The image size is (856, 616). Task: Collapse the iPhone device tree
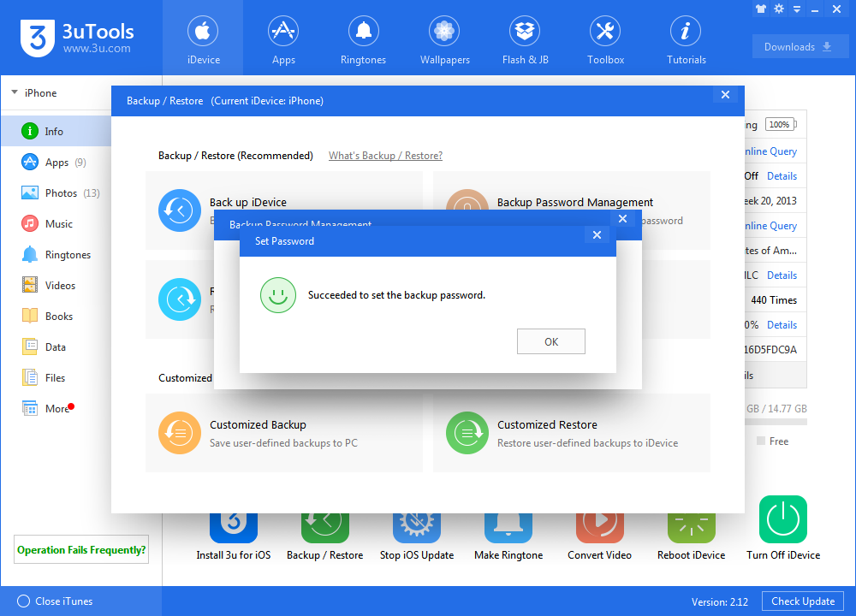click(x=15, y=92)
